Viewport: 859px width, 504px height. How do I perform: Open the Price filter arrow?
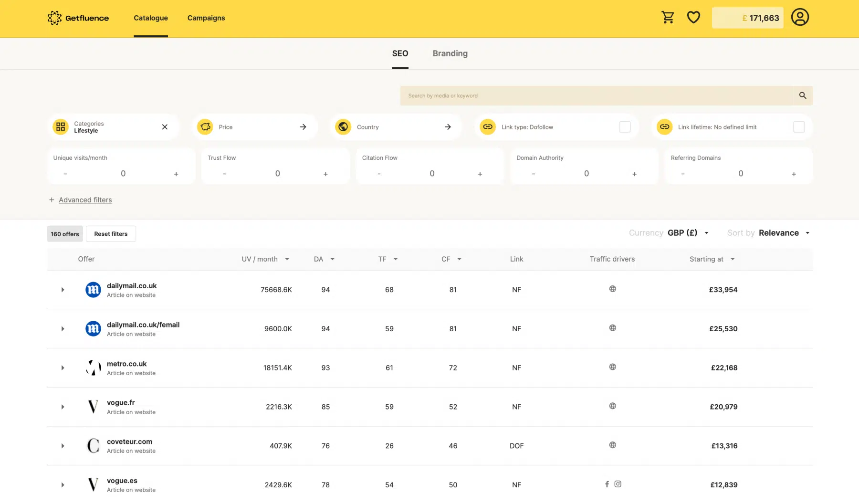303,127
